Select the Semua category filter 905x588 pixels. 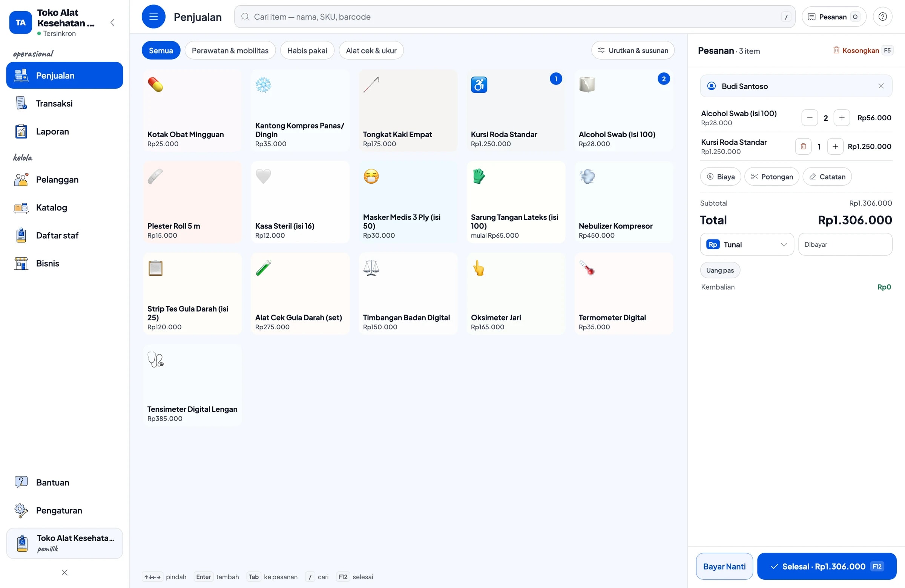pyautogui.click(x=161, y=50)
